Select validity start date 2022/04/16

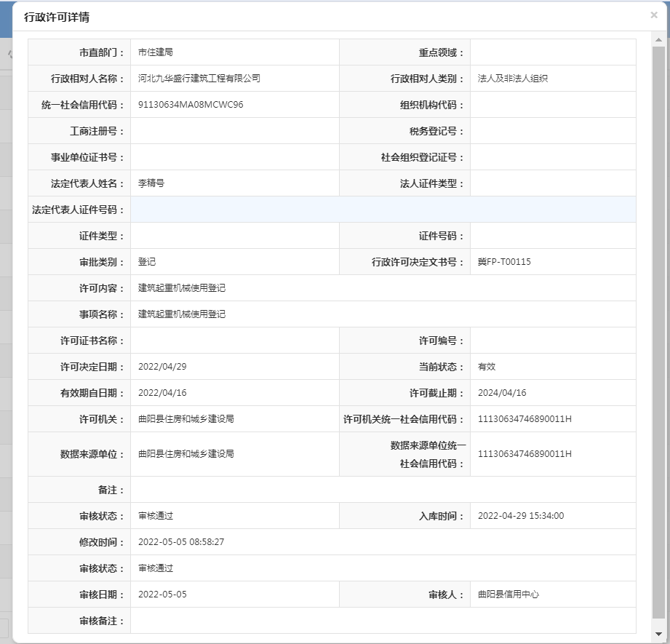click(x=162, y=393)
